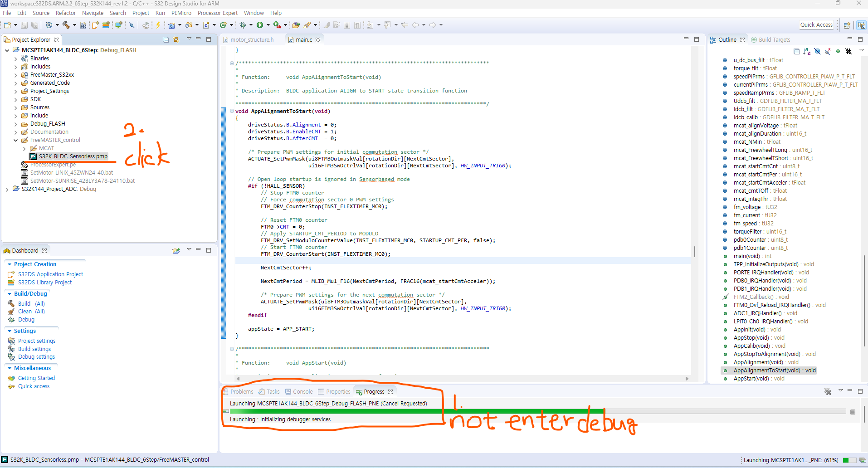Select the Save toolbar icon
Viewport: 868px width, 468px height.
tap(24, 25)
